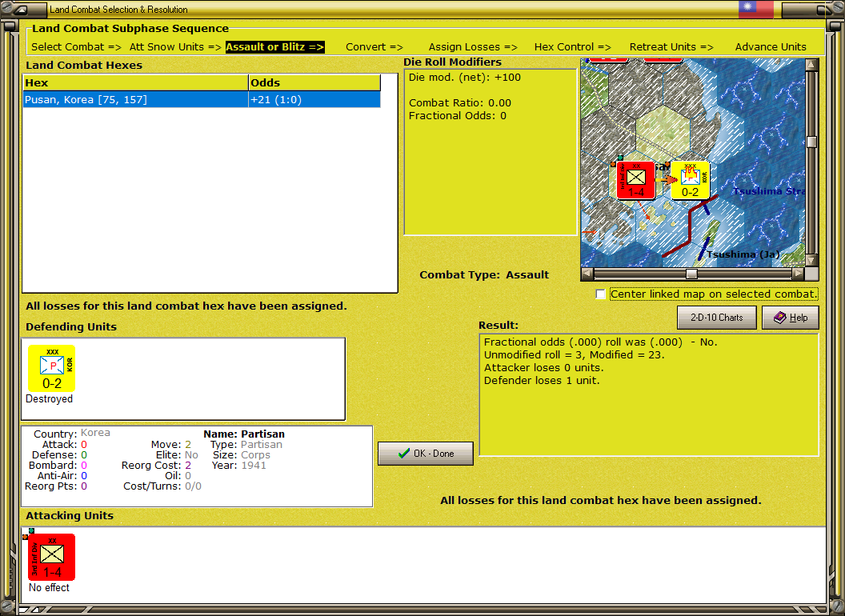Click the yellow 0-2 partisan counter on map

690,179
